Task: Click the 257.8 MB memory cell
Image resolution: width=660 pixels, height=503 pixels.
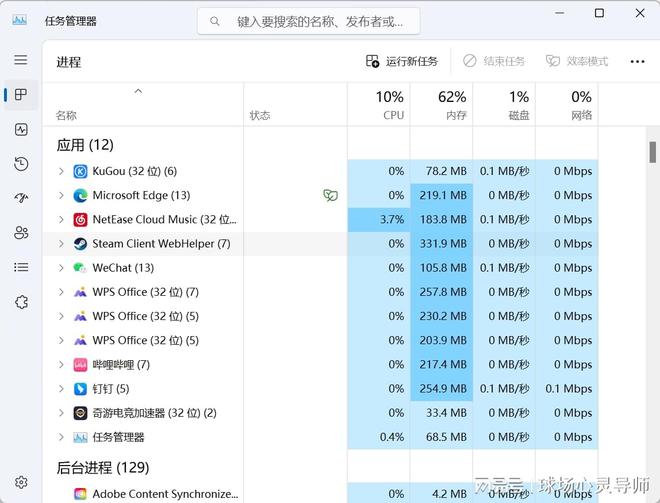Action: (442, 292)
